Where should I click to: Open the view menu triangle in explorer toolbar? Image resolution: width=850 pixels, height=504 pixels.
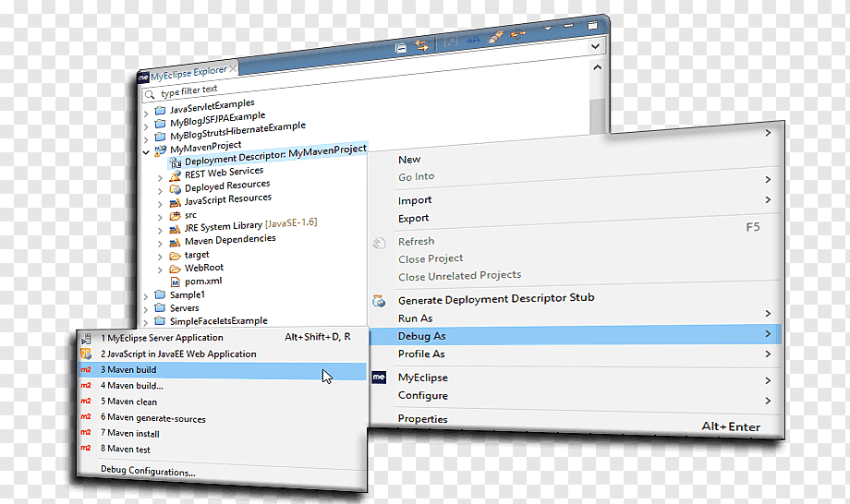[548, 28]
